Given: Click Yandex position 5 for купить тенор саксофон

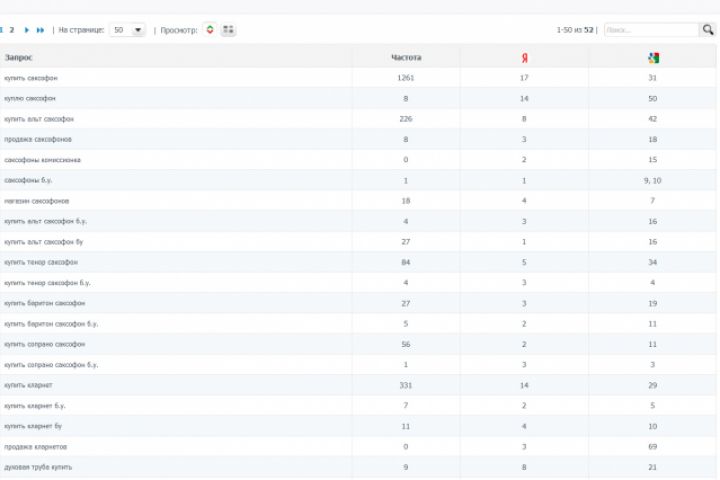Looking at the screenshot, I should tap(524, 262).
